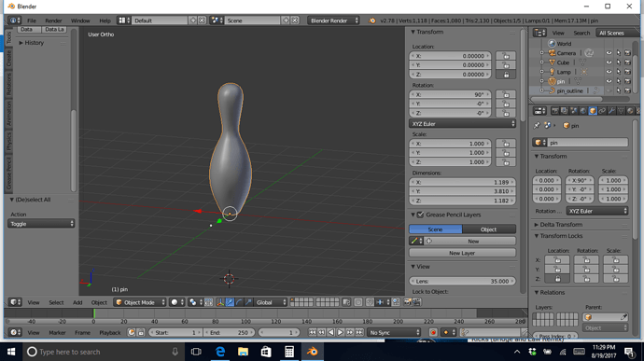
Task: Click the Blender icon in the taskbar
Action: click(x=312, y=352)
